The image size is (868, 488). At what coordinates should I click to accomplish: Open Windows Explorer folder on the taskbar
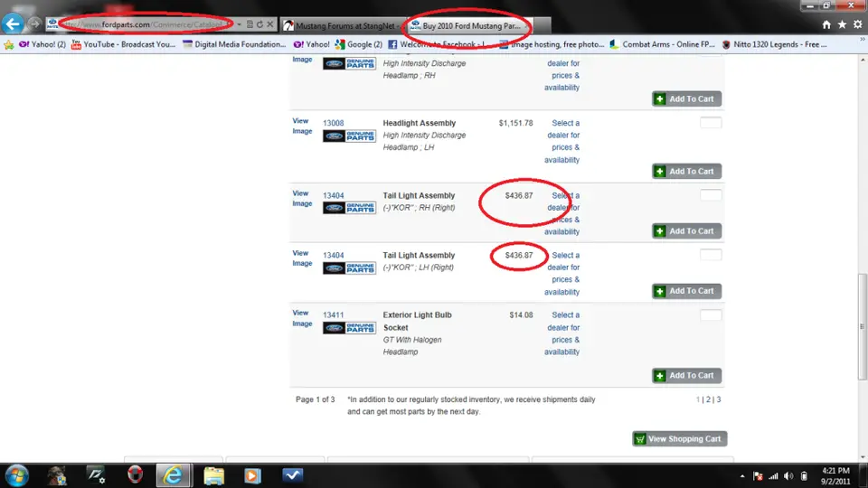point(213,475)
